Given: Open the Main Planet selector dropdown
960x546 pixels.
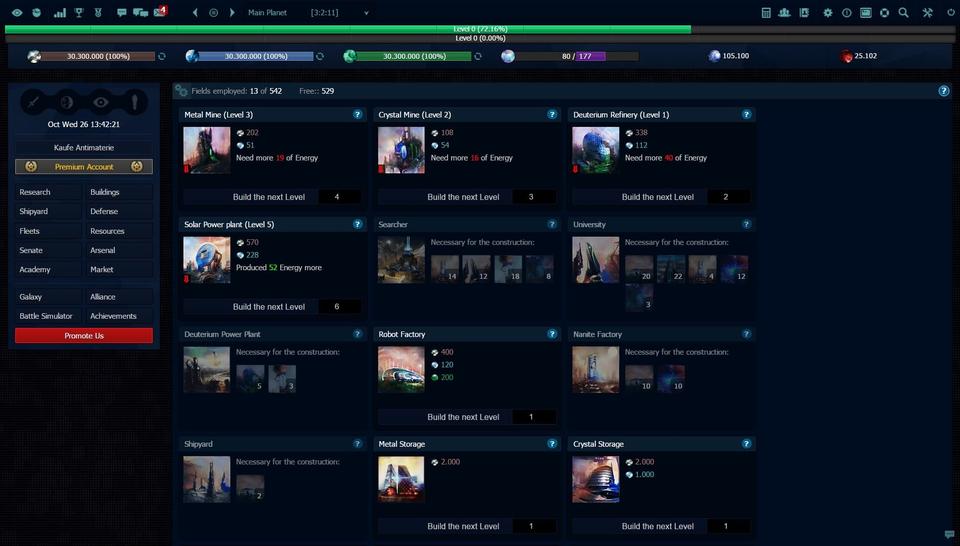Looking at the screenshot, I should (366, 13).
